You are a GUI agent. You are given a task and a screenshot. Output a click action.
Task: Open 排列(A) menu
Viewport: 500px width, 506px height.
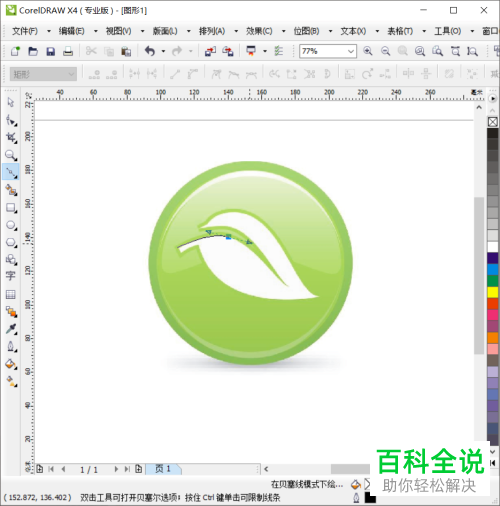pyautogui.click(x=212, y=31)
